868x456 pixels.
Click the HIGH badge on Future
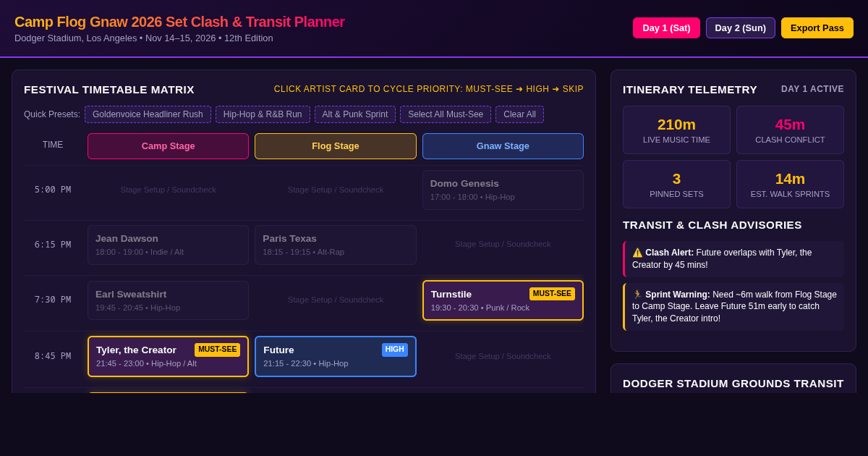click(x=395, y=350)
